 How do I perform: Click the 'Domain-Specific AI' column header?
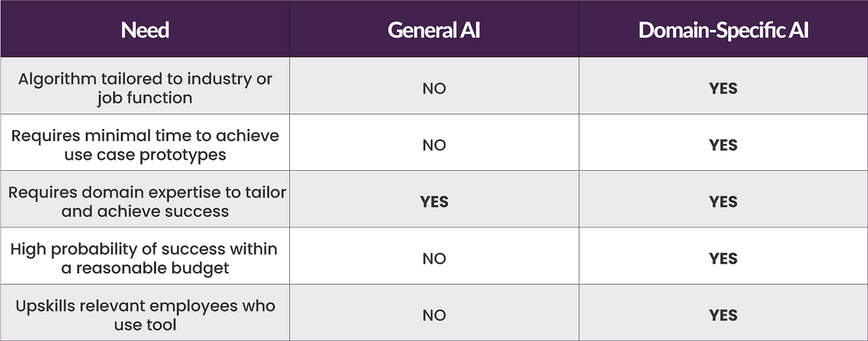coord(723,30)
